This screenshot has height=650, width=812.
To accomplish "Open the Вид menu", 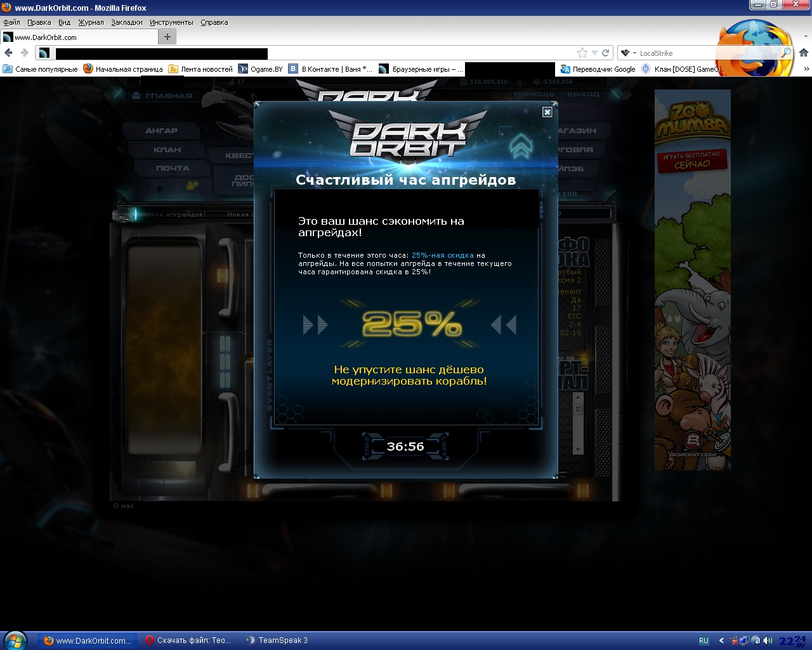I will coord(65,22).
